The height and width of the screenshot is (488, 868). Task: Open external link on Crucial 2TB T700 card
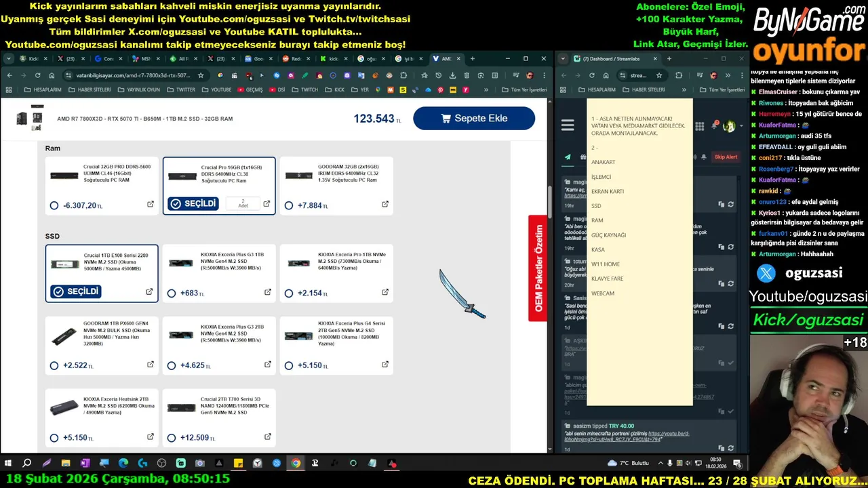(x=268, y=437)
